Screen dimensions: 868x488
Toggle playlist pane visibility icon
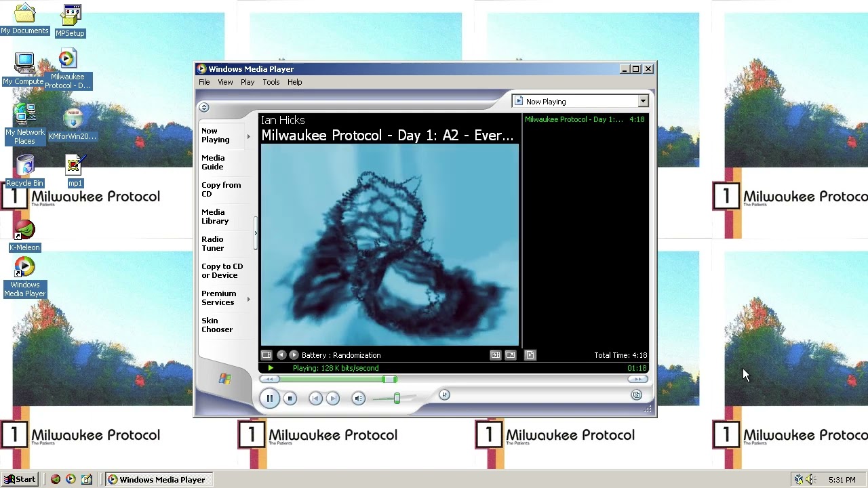click(530, 355)
